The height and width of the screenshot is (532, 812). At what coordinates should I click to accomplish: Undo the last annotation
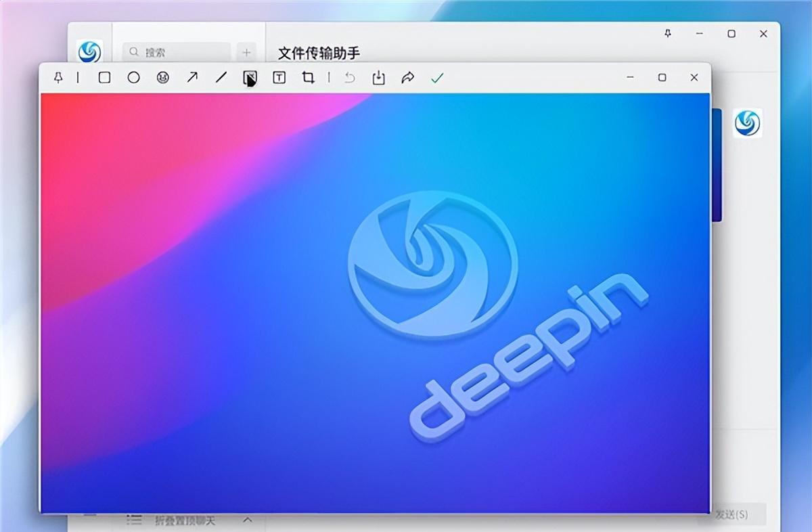point(349,78)
